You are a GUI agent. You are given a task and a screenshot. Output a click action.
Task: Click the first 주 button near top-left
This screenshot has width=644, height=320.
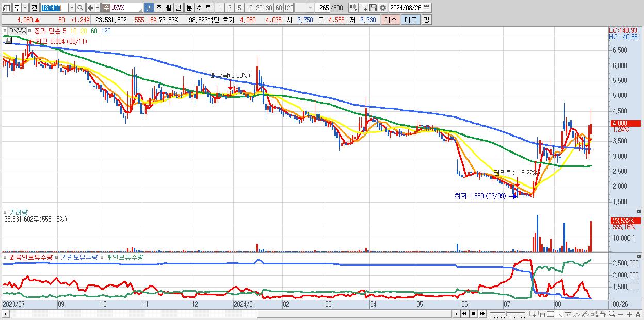(17, 8)
